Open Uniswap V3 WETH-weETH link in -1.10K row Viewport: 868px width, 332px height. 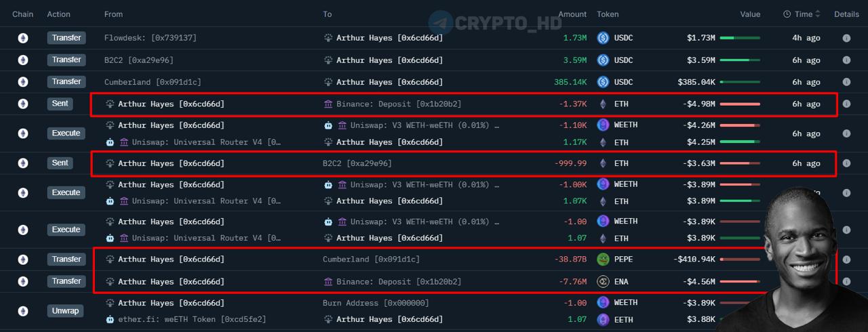point(425,125)
